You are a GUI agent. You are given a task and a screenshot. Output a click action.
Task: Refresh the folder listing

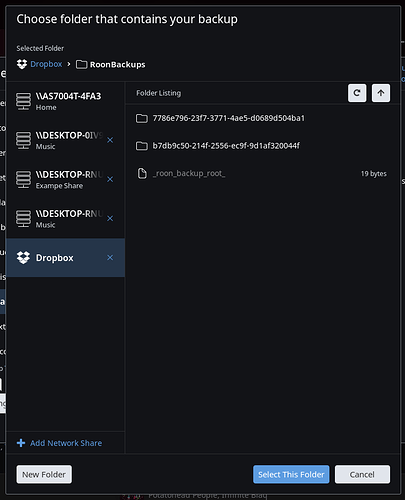pyautogui.click(x=357, y=93)
